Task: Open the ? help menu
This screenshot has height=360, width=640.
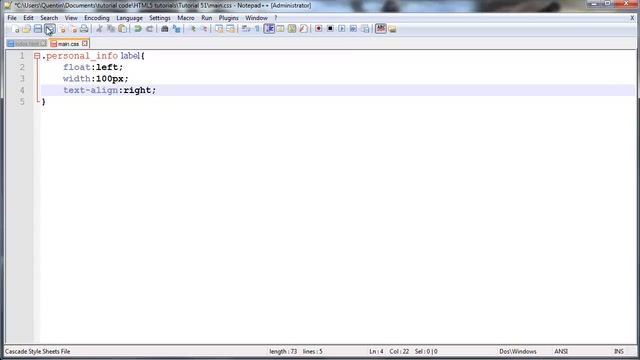Action: tap(276, 18)
